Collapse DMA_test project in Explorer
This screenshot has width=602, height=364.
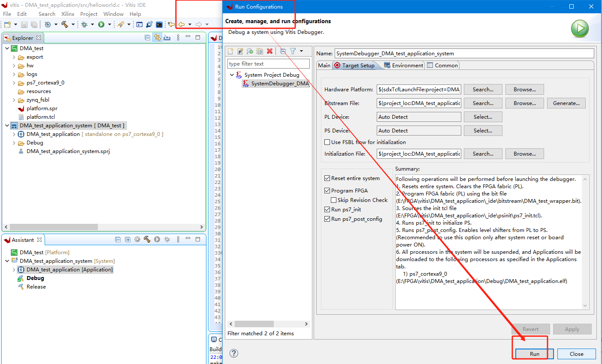point(7,48)
